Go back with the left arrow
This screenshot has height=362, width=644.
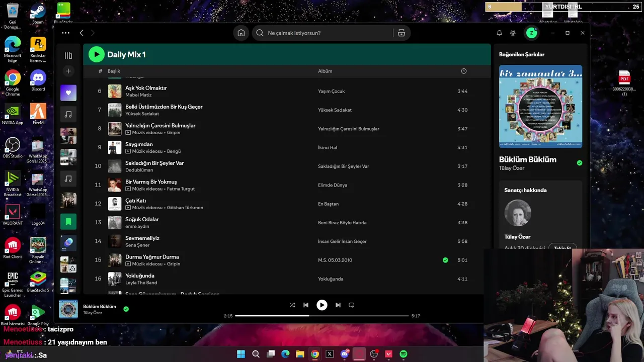point(82,33)
